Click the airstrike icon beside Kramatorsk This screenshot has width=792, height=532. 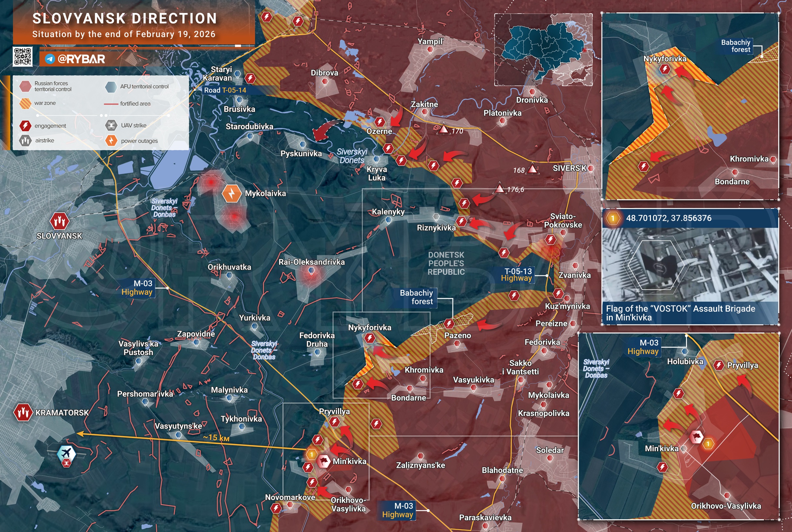coord(23,412)
